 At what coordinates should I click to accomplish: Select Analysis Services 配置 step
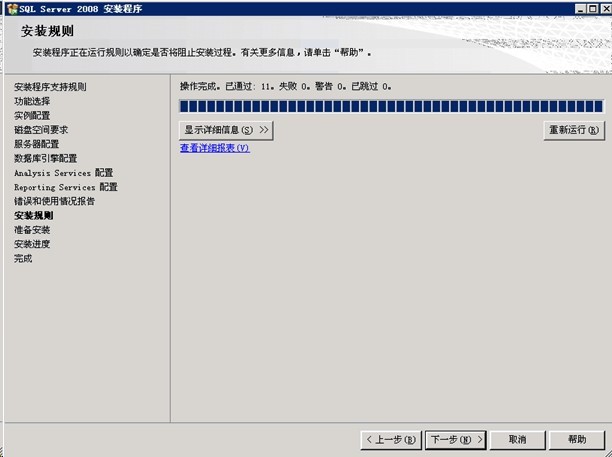coord(64,172)
